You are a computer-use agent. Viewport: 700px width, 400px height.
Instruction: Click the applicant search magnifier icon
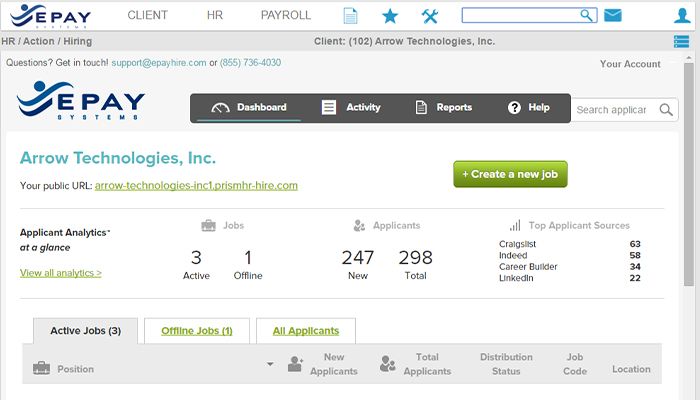tap(667, 109)
